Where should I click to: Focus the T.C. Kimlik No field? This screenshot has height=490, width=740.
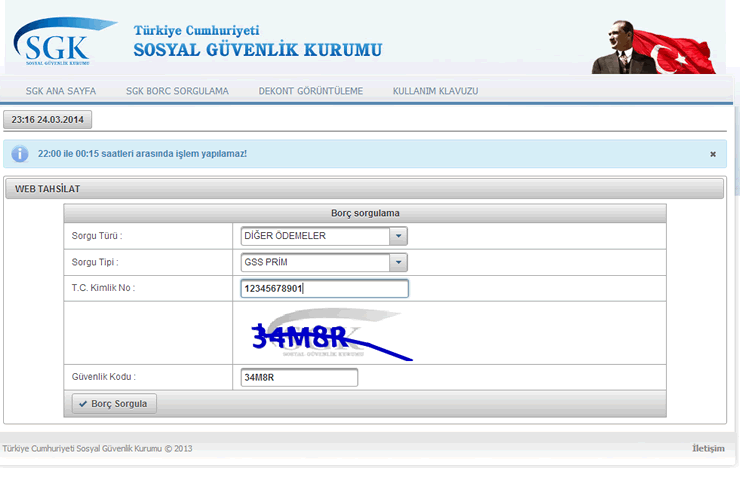click(x=324, y=289)
